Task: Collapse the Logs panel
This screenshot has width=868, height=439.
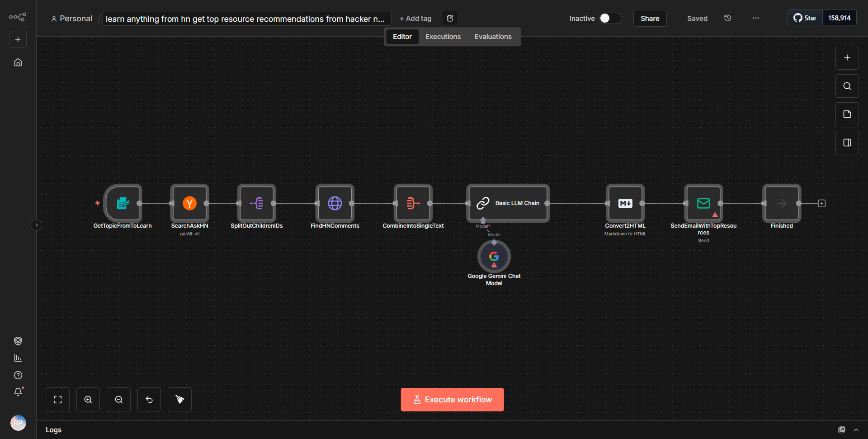Action: (x=857, y=429)
